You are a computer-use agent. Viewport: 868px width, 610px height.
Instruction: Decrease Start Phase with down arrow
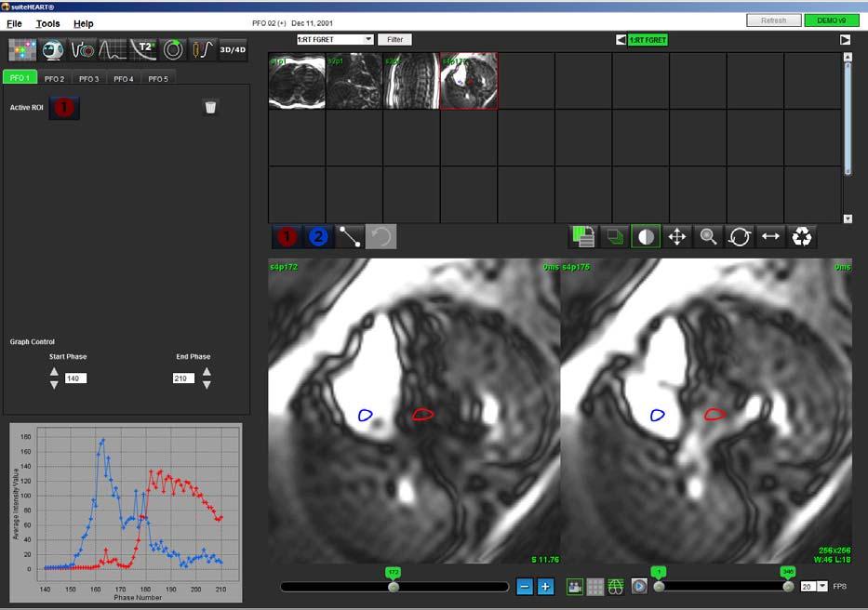54,385
